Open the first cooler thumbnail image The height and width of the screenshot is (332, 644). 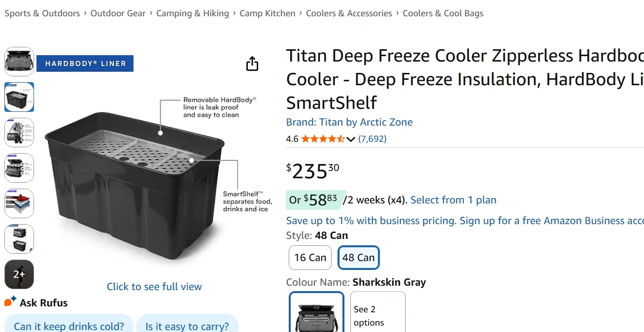(19, 62)
